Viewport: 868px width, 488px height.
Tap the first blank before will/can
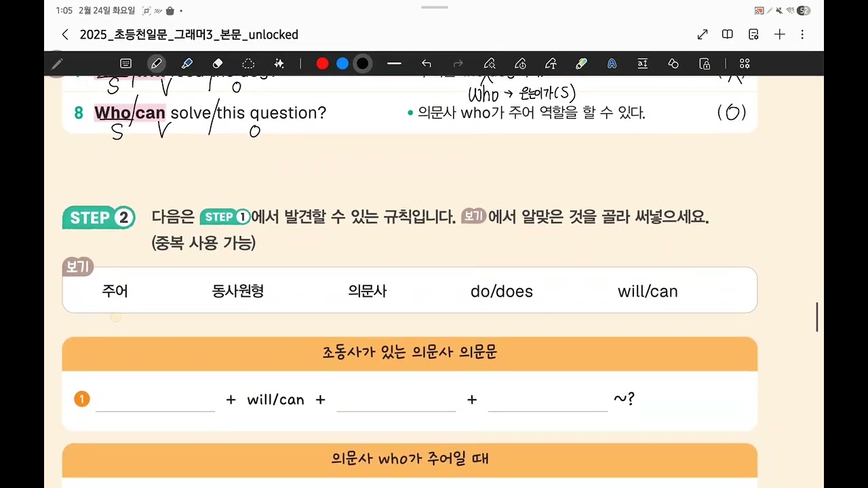(x=155, y=400)
